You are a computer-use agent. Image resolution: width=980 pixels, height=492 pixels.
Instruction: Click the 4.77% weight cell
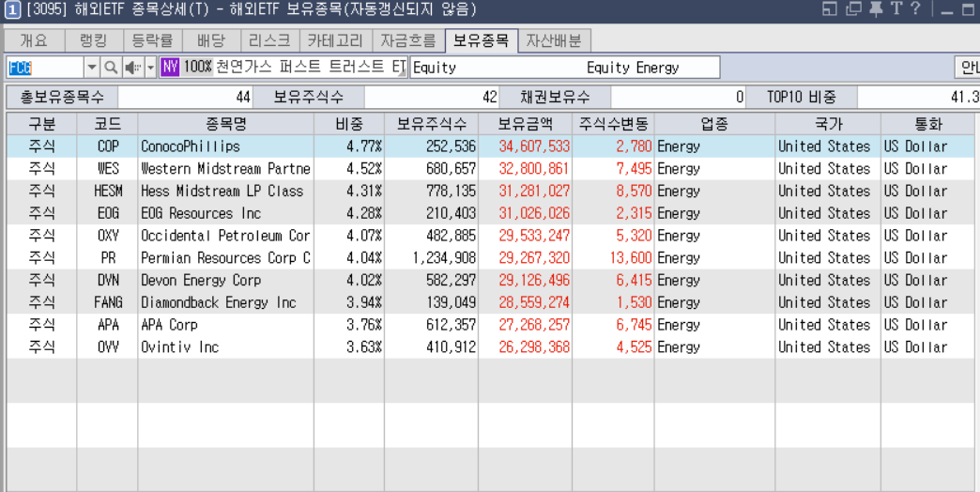pos(349,146)
